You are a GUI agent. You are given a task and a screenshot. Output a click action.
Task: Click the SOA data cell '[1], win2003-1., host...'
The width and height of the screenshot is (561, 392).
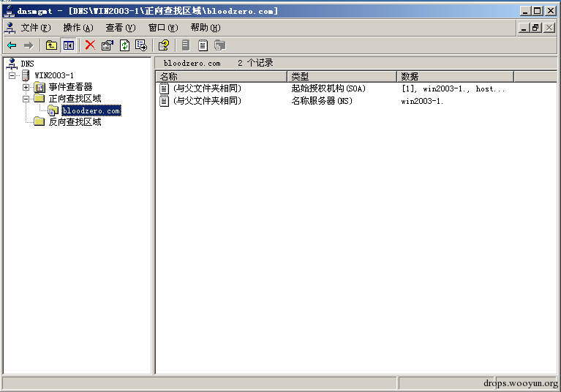click(453, 88)
